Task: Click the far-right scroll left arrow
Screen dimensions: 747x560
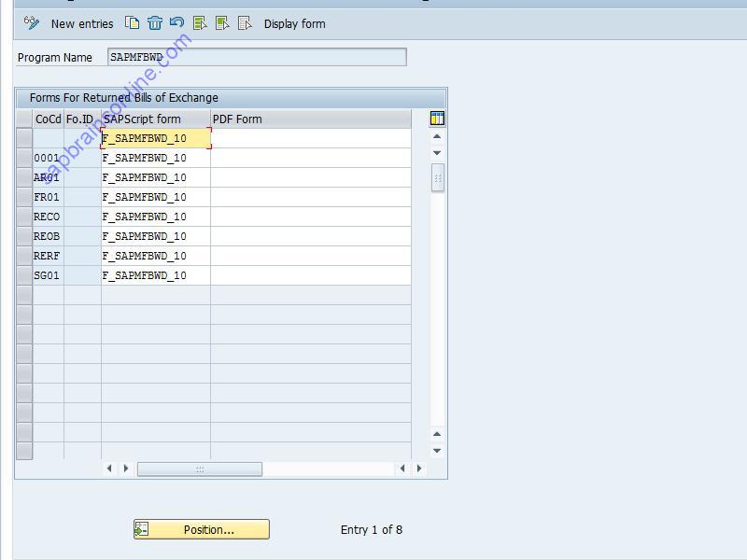Action: tap(402, 469)
